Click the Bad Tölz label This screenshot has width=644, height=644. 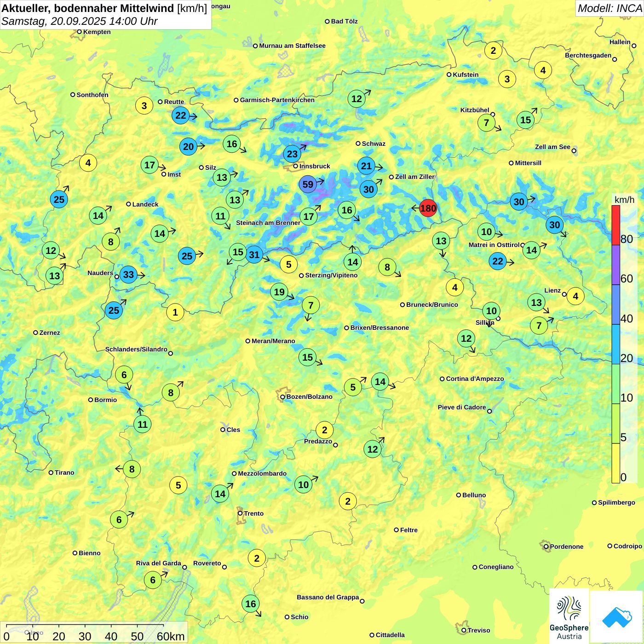[x=344, y=21]
